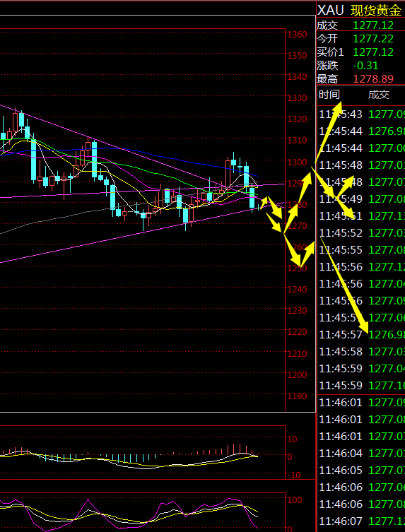Select the tick row at 11:45:52
The image size is (405, 532).
tap(361, 233)
